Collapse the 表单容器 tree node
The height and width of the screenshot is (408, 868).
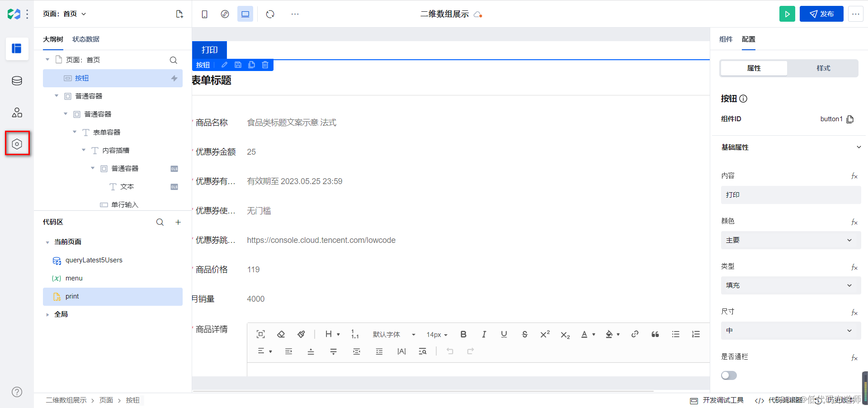tap(75, 132)
